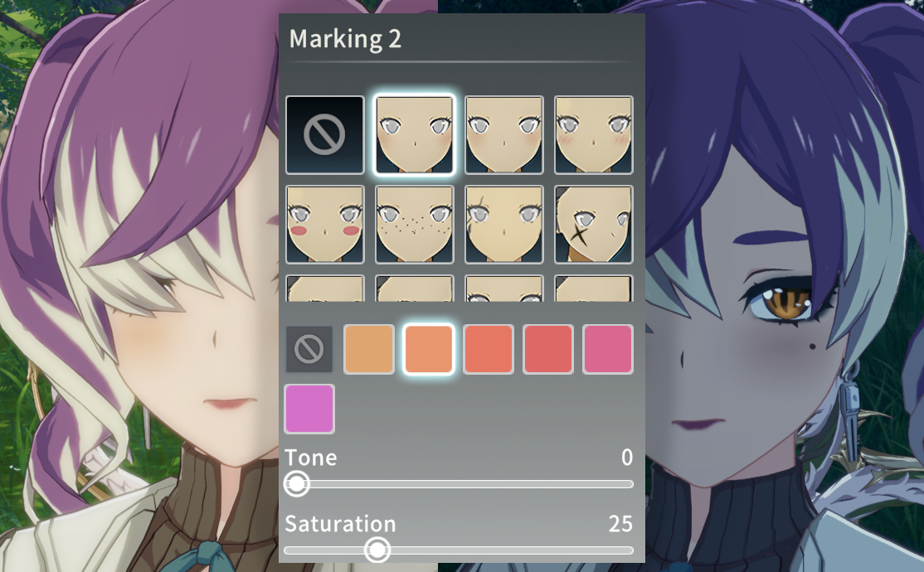Pick the forehead scar marking thumbnail
Screen dimensions: 924x572
(503, 225)
